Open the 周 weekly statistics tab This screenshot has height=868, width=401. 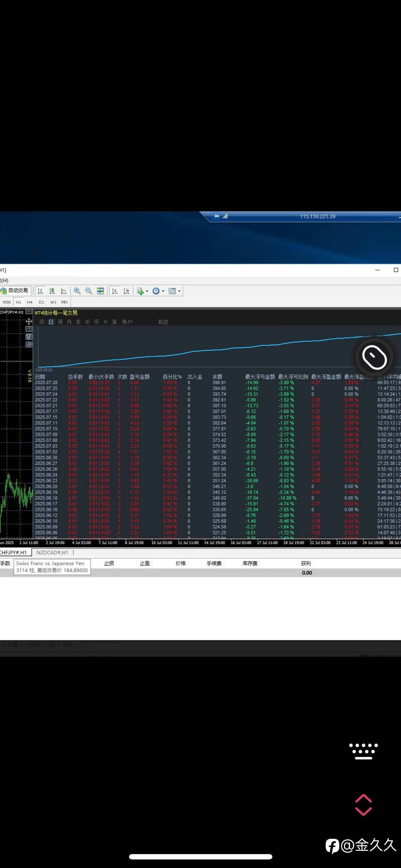click(60, 322)
